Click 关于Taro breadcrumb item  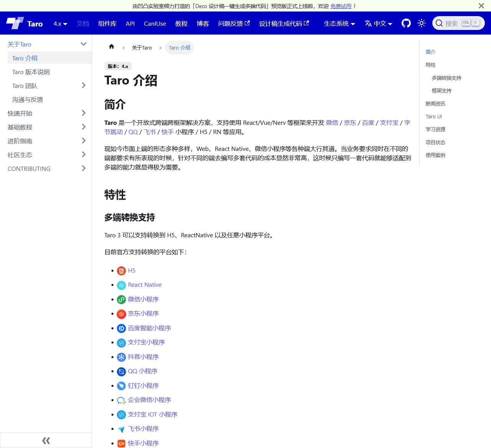pos(142,48)
